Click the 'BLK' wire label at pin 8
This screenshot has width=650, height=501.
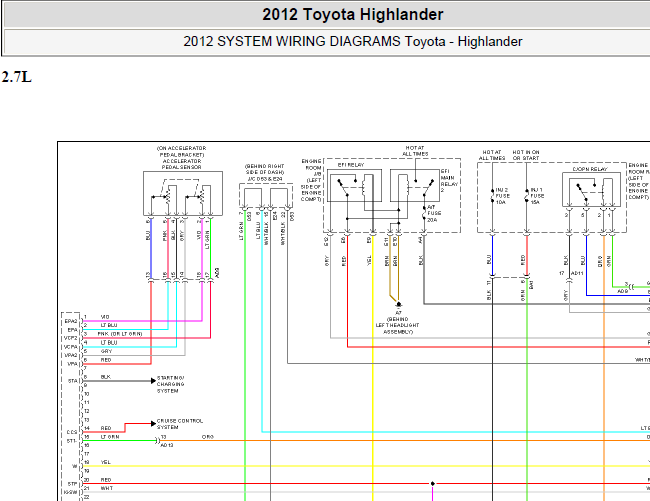click(x=106, y=377)
